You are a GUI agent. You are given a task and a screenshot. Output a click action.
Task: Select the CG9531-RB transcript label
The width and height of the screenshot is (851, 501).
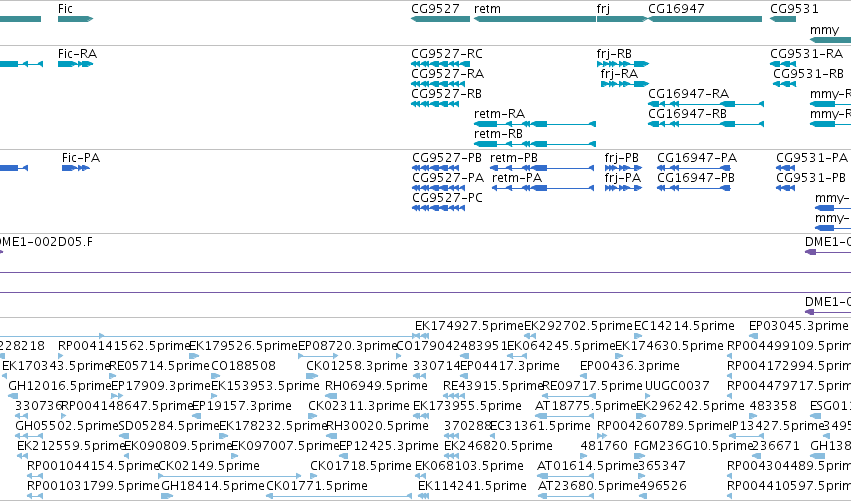point(808,74)
